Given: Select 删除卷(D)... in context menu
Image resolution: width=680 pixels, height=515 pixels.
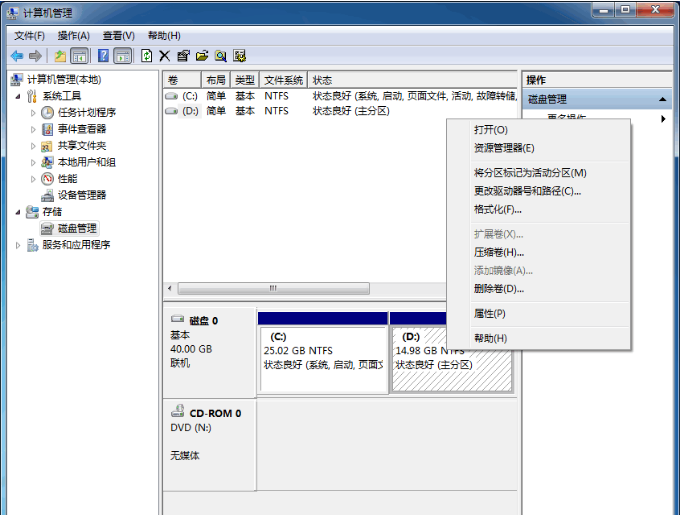Looking at the screenshot, I should point(498,289).
